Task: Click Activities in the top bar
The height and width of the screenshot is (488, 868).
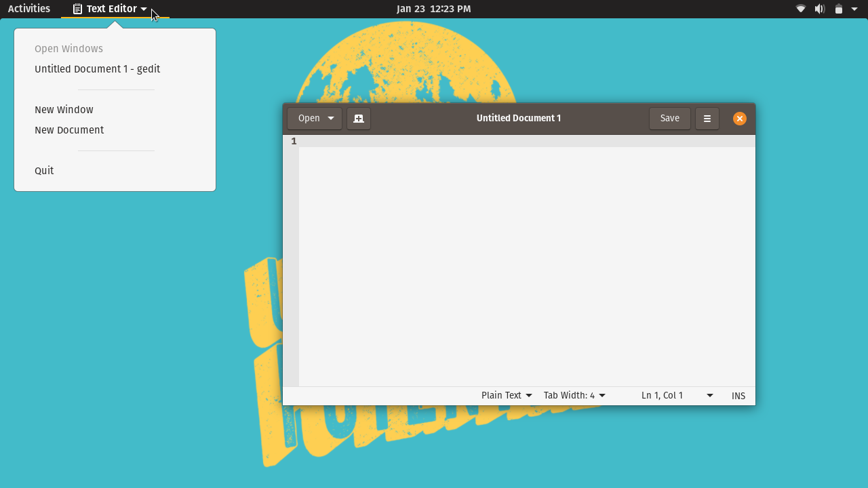Action: (x=28, y=9)
